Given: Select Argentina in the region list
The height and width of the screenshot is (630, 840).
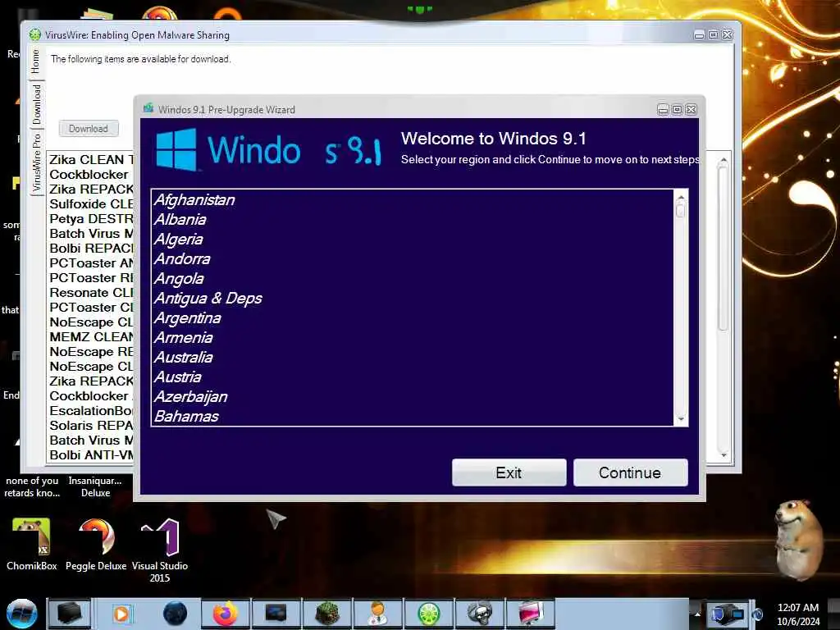Looking at the screenshot, I should point(413,318).
